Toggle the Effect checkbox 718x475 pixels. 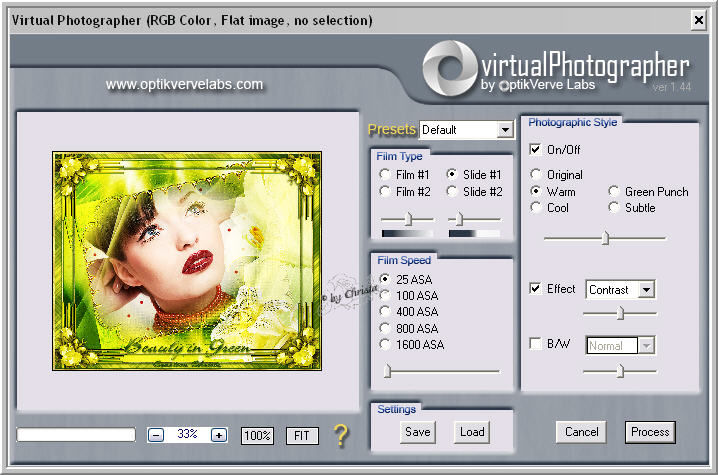[535, 289]
